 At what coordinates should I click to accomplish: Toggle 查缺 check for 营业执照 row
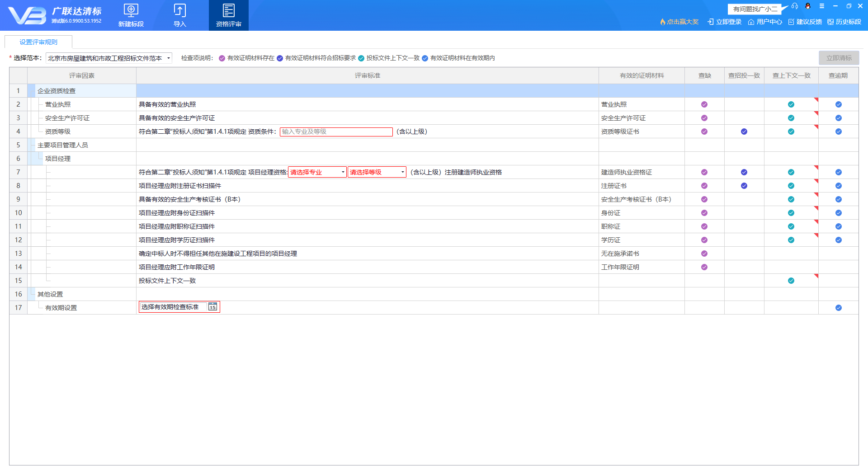(704, 104)
